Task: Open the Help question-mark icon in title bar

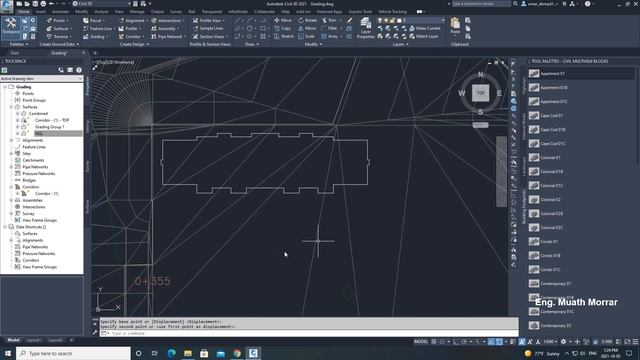Action: (x=587, y=4)
